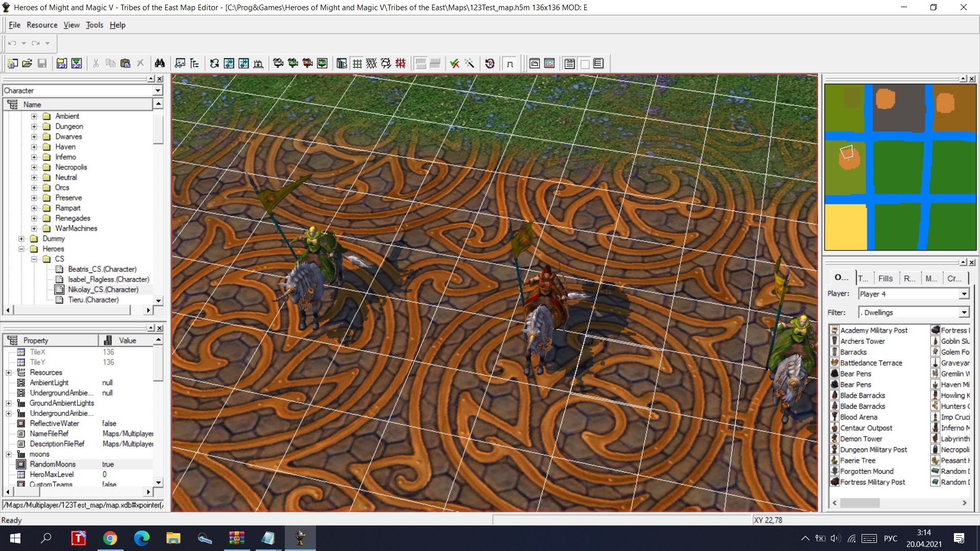The image size is (980, 551).
Task: Click the Save floppy disk toolbar icon
Action: [42, 63]
